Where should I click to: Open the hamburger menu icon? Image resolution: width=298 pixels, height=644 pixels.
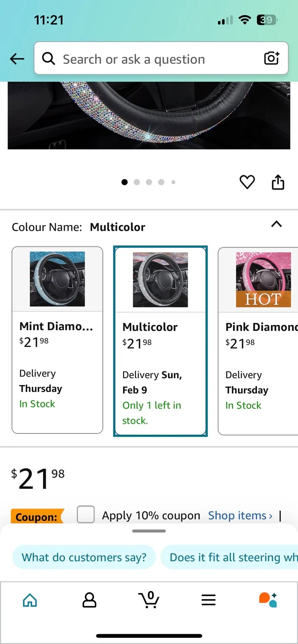point(209,600)
